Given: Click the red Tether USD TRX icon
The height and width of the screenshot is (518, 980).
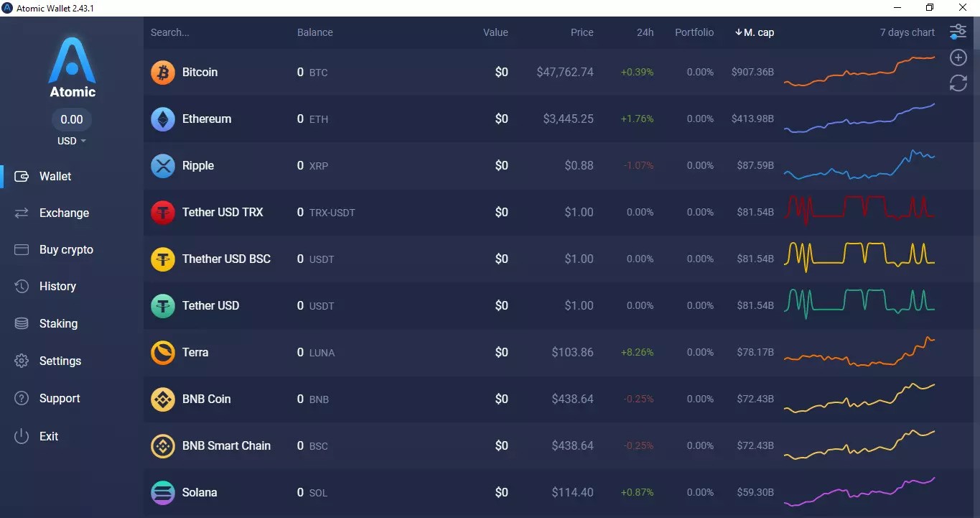Looking at the screenshot, I should pos(163,213).
